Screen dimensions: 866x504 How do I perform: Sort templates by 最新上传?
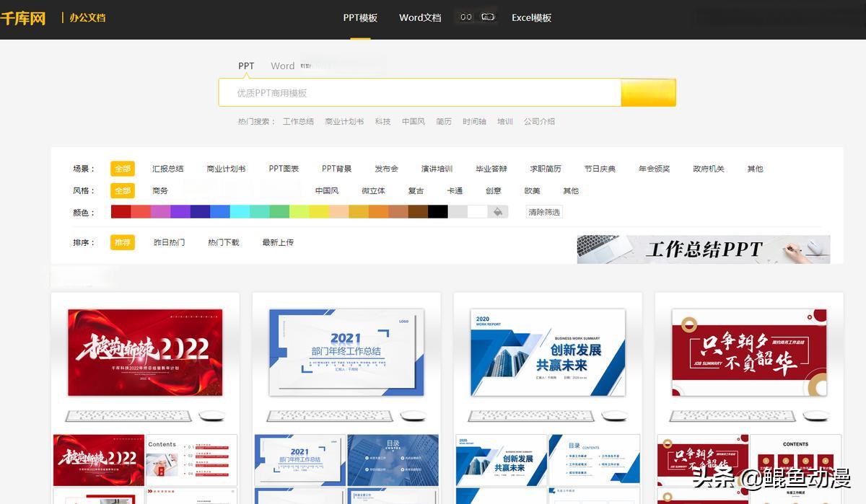(x=278, y=243)
